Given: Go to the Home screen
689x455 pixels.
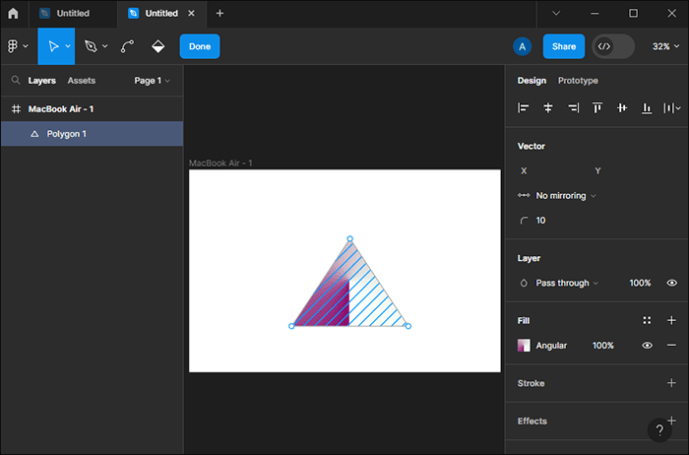Looking at the screenshot, I should coord(13,13).
